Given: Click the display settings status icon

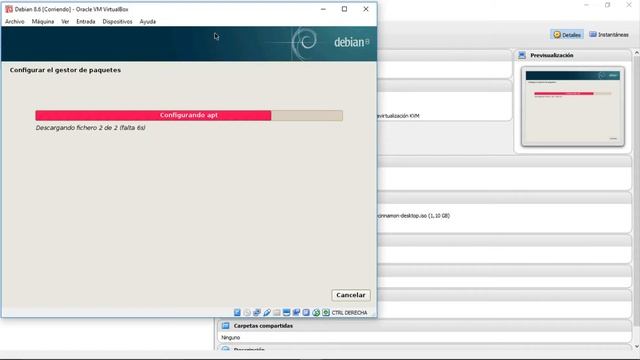Looking at the screenshot, I should click(287, 313).
